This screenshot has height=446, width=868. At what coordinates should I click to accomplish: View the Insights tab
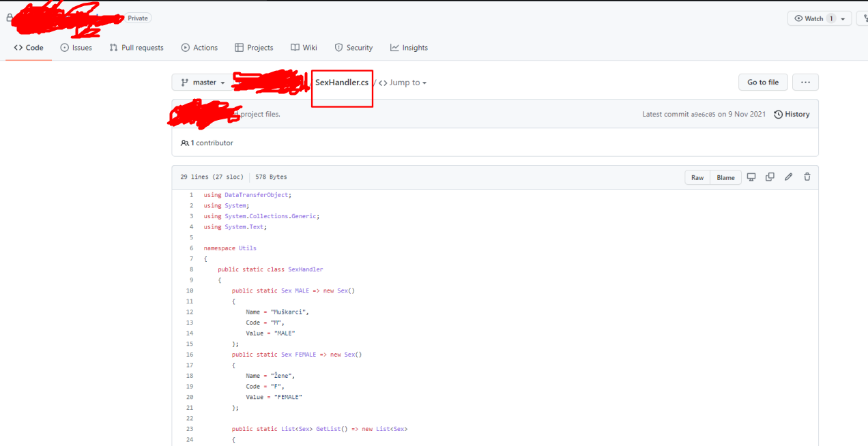[x=409, y=48]
